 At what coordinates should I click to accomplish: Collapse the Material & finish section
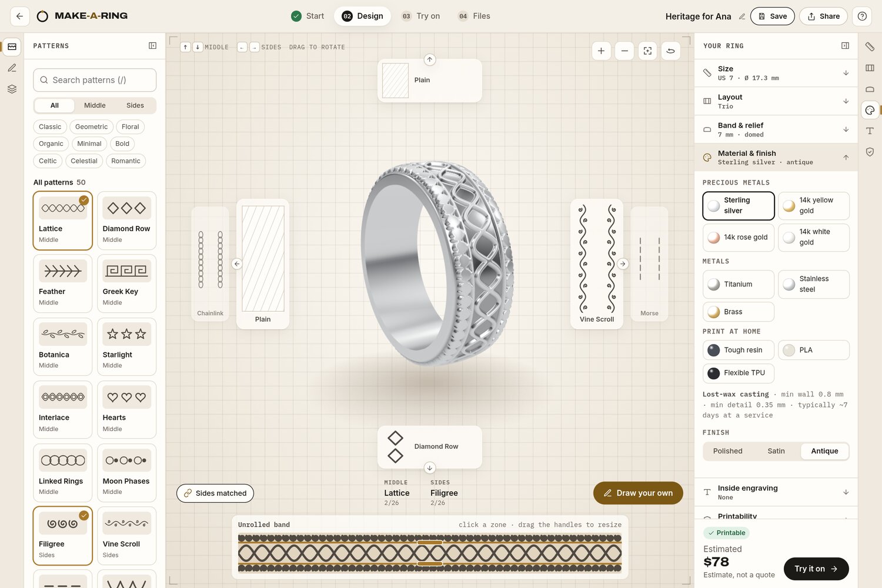click(776, 158)
